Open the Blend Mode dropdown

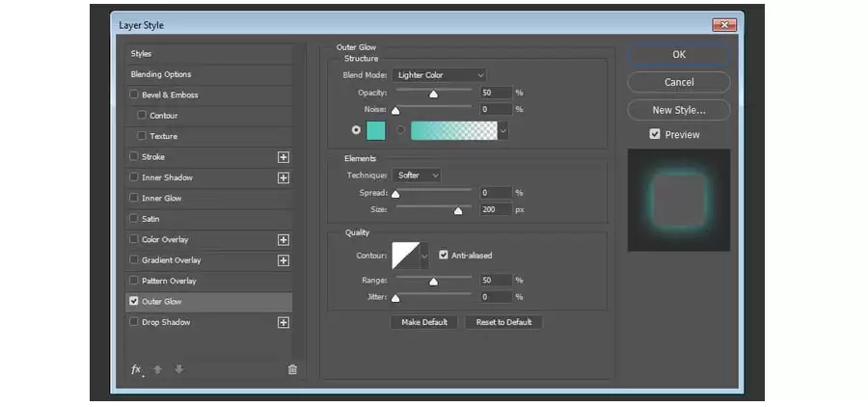coord(440,75)
